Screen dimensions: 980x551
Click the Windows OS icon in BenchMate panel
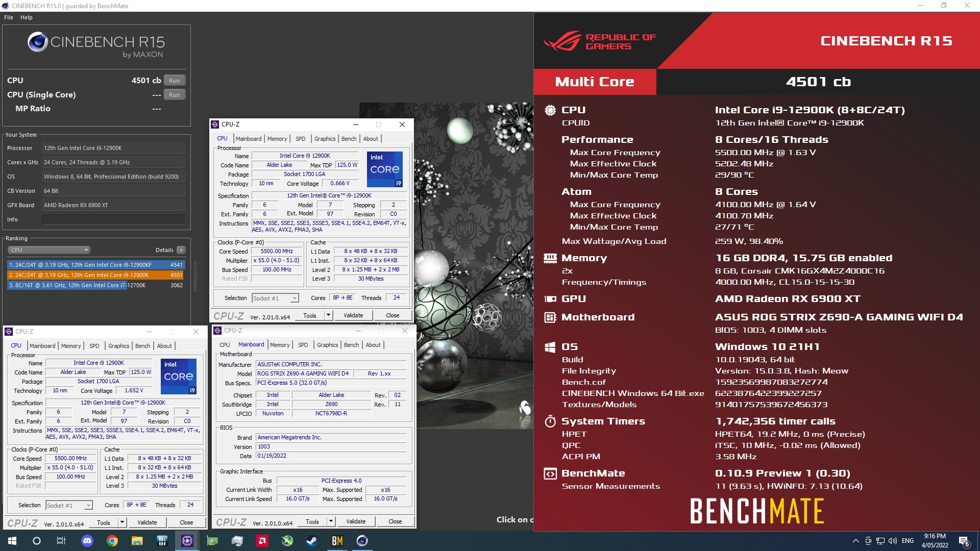pos(550,347)
